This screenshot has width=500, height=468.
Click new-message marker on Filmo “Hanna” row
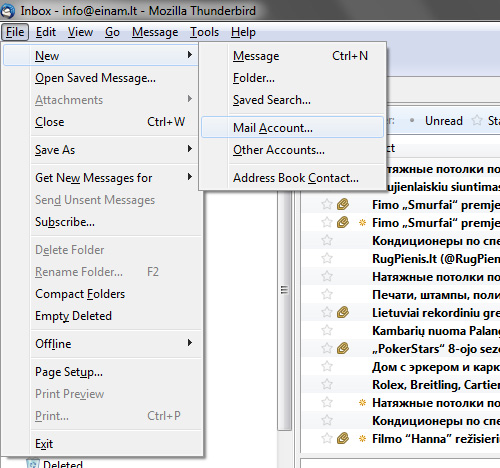click(362, 438)
